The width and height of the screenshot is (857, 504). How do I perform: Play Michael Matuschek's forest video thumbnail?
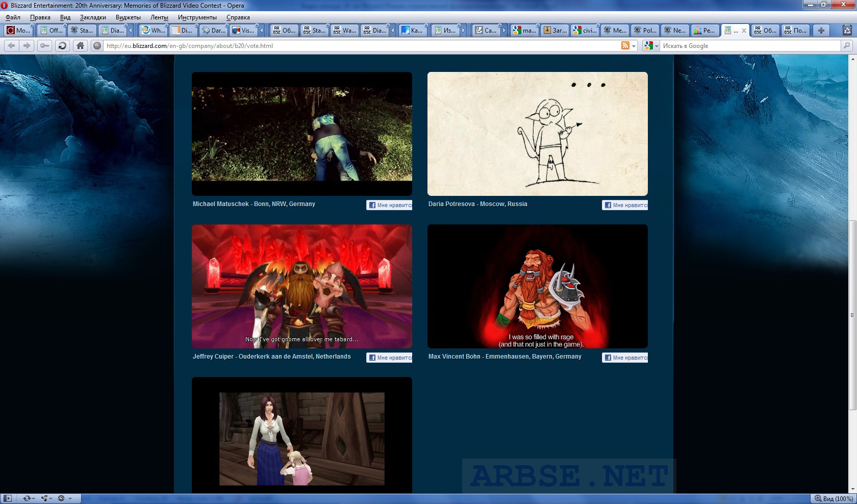[302, 134]
